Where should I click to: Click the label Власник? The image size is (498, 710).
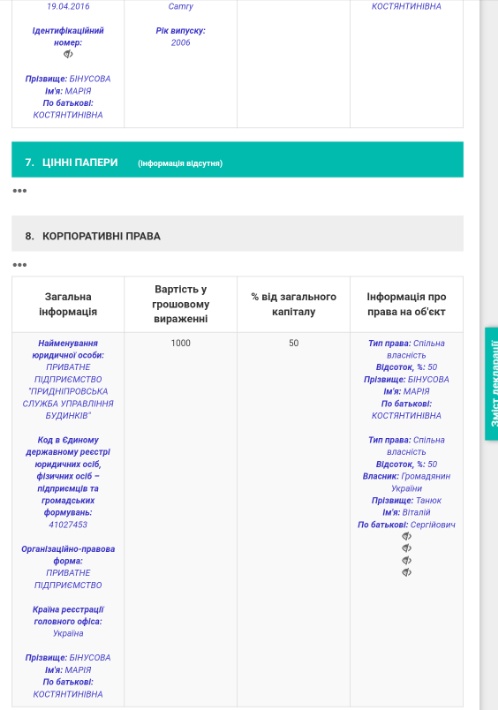click(x=380, y=476)
